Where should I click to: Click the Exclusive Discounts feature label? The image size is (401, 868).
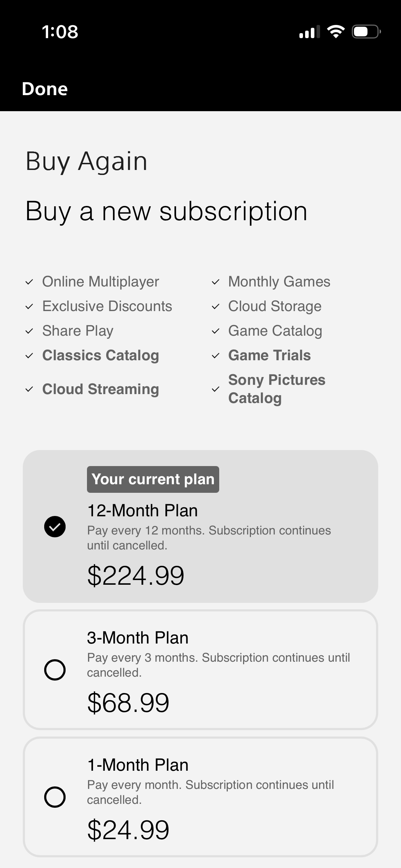coord(107,306)
